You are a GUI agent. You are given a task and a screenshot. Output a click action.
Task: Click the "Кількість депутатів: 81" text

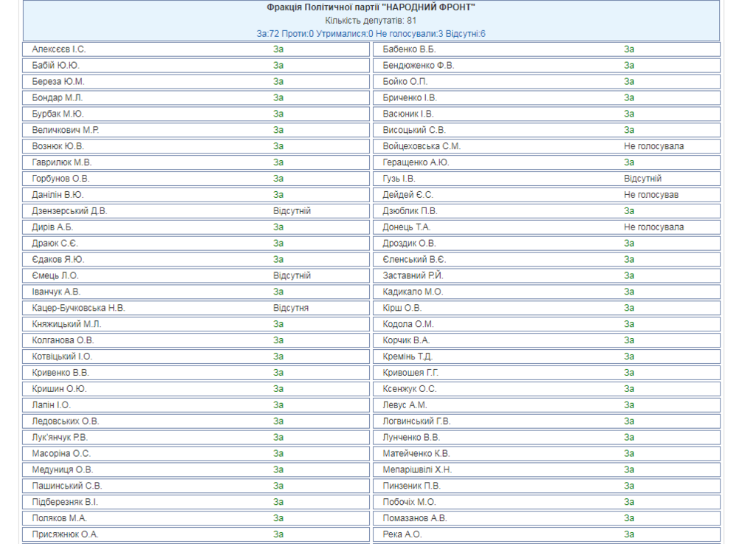click(371, 21)
